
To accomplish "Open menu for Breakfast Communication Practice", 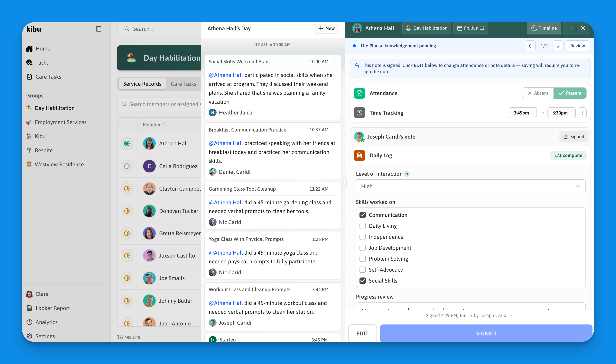I will [x=334, y=130].
